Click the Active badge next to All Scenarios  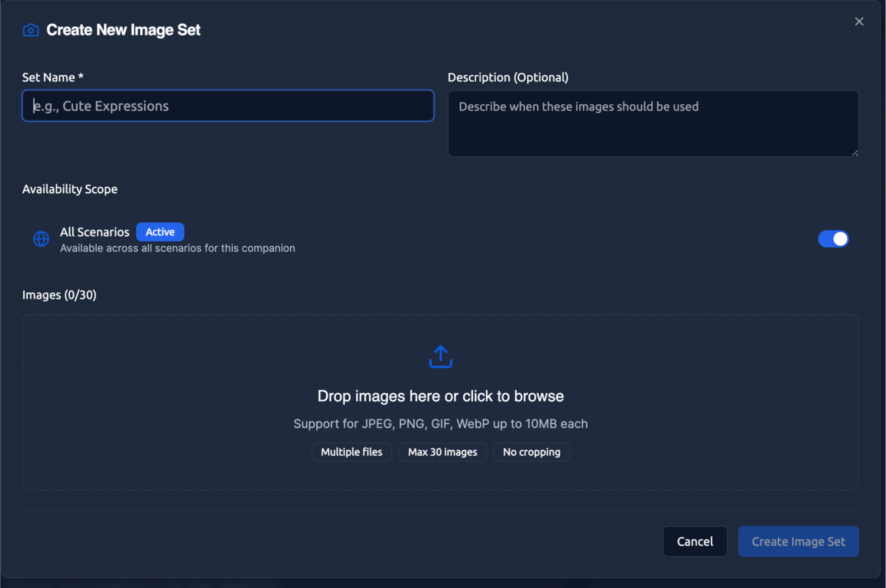(160, 232)
